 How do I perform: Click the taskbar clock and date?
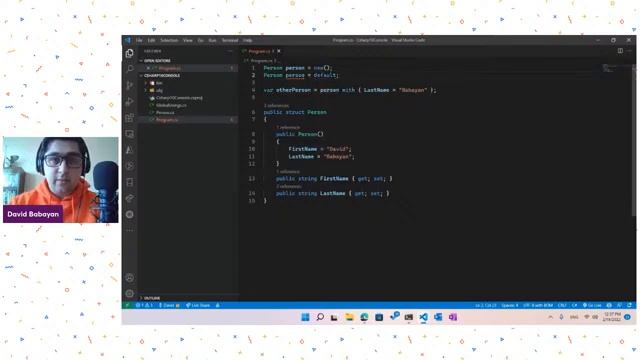pos(612,317)
